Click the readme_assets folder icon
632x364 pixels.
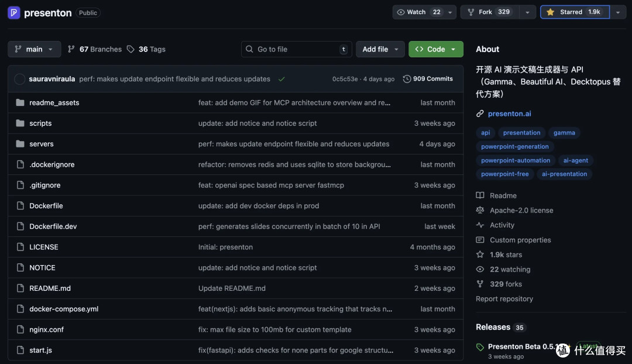click(x=20, y=102)
